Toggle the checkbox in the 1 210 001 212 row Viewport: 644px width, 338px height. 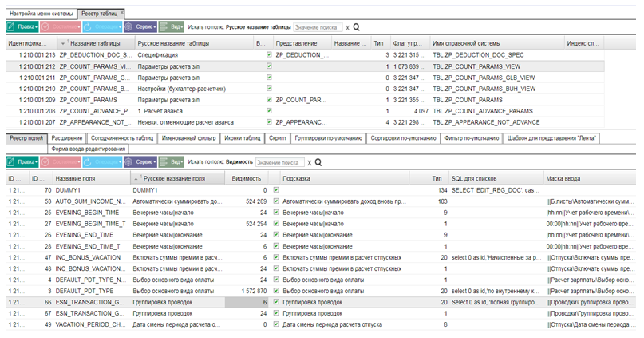coord(269,66)
